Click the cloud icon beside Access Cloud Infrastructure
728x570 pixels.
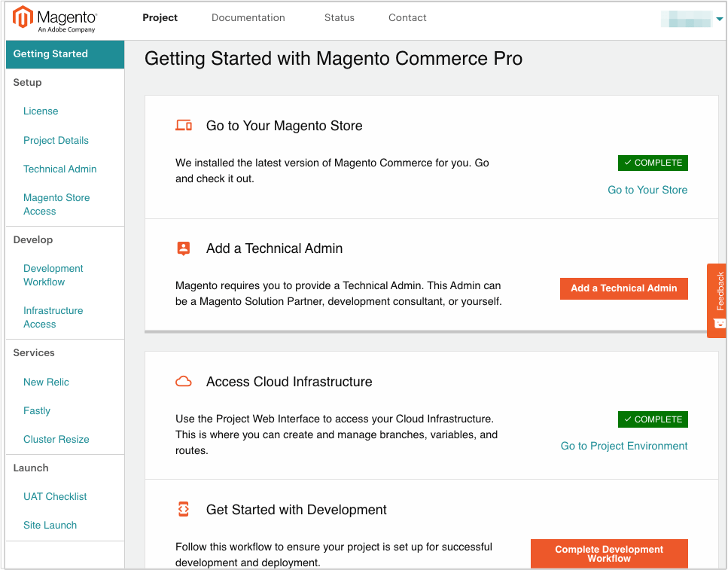184,381
